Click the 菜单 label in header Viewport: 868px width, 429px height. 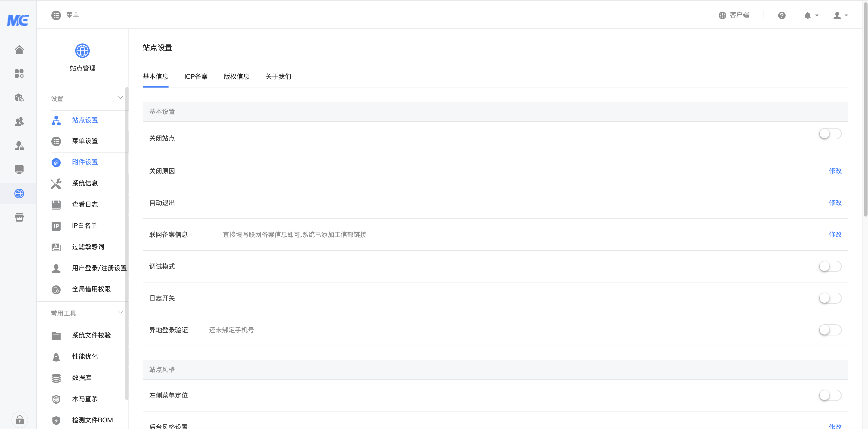tap(73, 15)
